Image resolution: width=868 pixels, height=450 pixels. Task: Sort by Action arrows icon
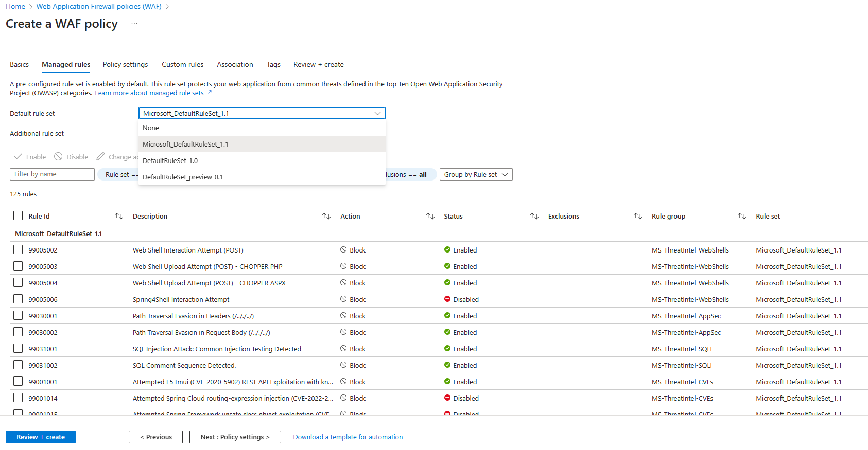[x=430, y=216]
